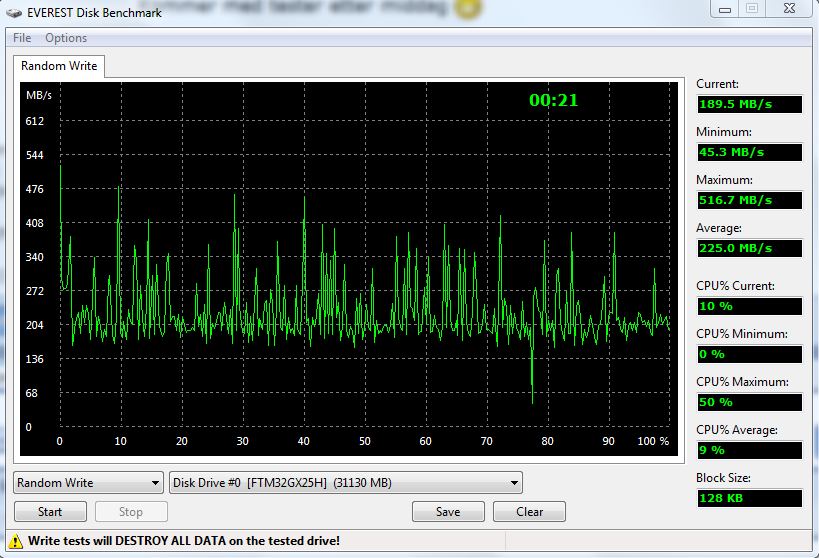Minimize the EVEREST Disk Benchmark window

pos(724,9)
